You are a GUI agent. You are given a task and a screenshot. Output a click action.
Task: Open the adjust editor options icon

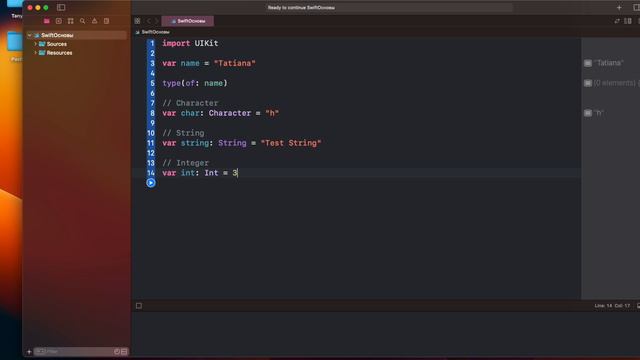[628, 21]
